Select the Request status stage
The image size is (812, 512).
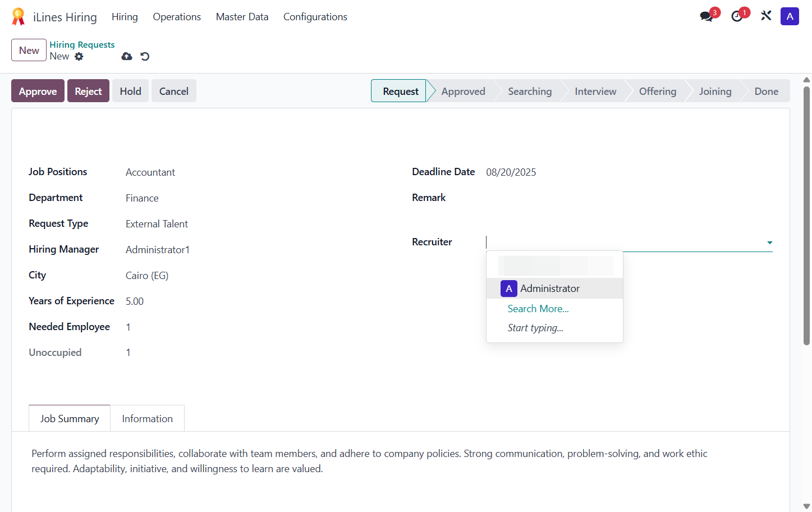[x=400, y=91]
